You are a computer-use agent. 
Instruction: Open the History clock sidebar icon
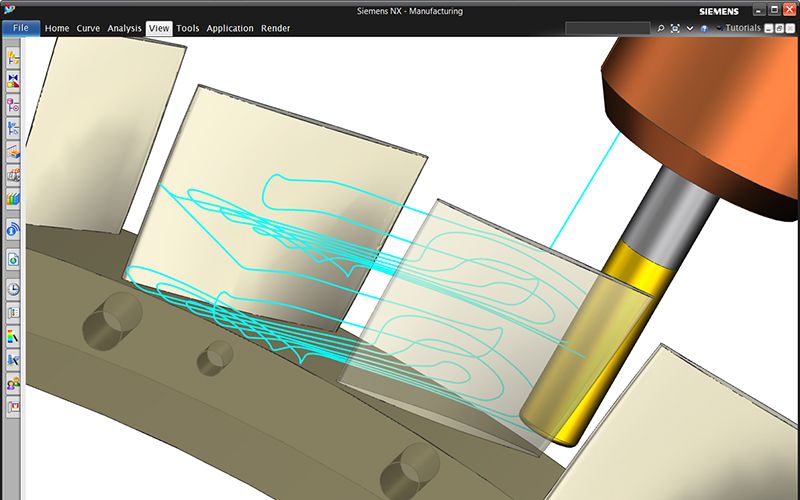pyautogui.click(x=13, y=289)
